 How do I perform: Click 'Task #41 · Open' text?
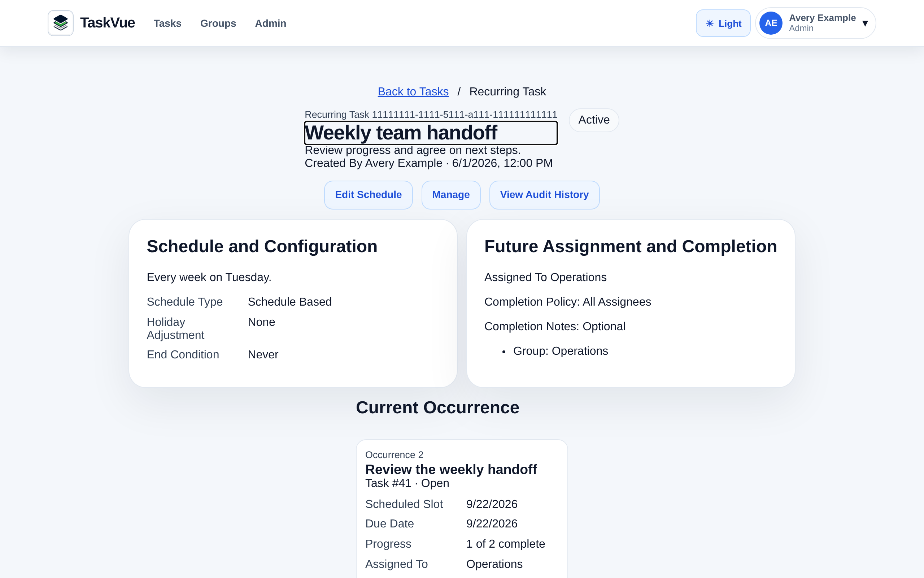coord(407,483)
